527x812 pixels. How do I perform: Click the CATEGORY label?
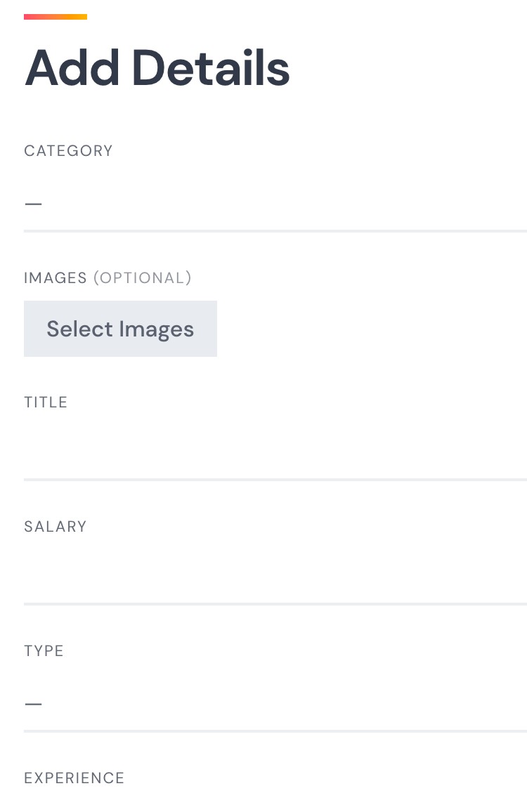tap(68, 150)
